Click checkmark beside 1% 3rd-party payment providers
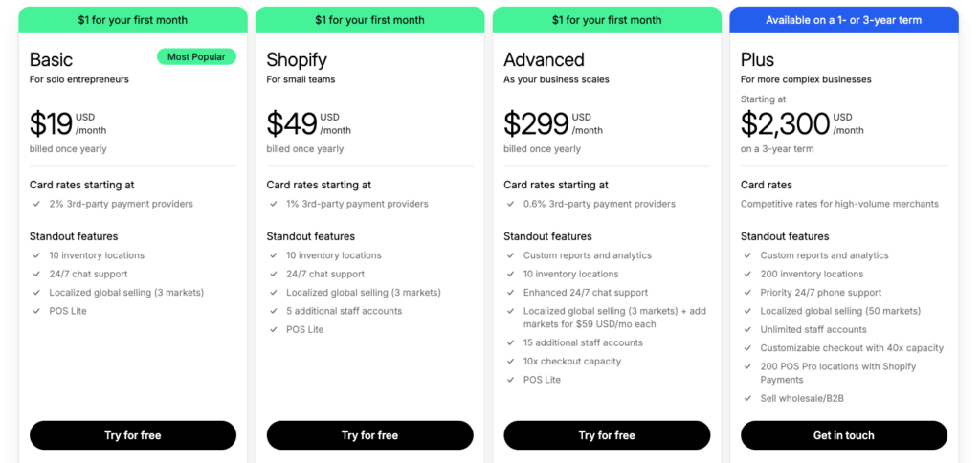980x463 pixels. [x=274, y=204]
